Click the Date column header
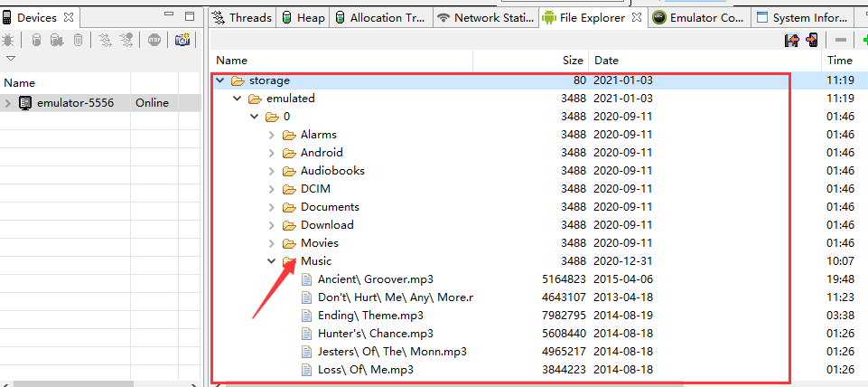868x387 pixels. coord(606,61)
